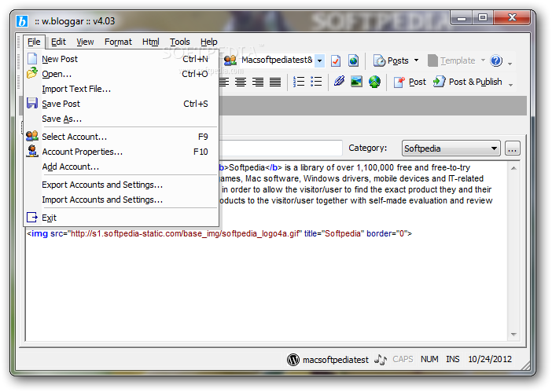Choose Save Post from the File menu
Viewport: 552px width, 392px height.
pos(121,104)
